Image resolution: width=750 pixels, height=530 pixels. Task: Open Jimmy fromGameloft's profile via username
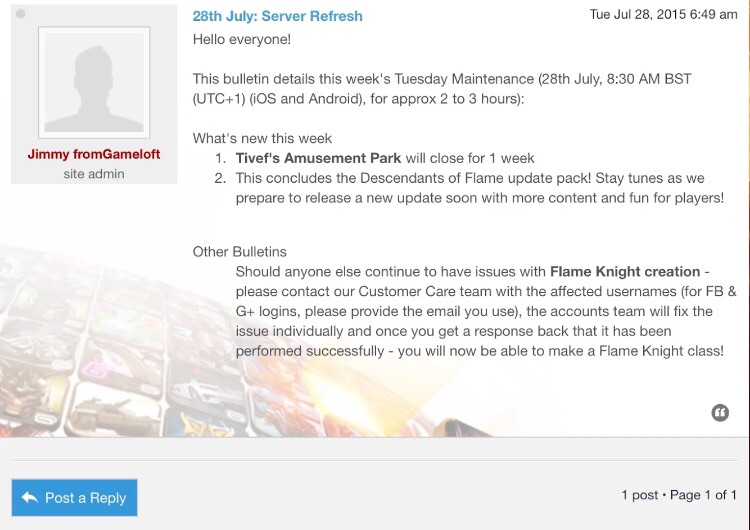(x=94, y=155)
